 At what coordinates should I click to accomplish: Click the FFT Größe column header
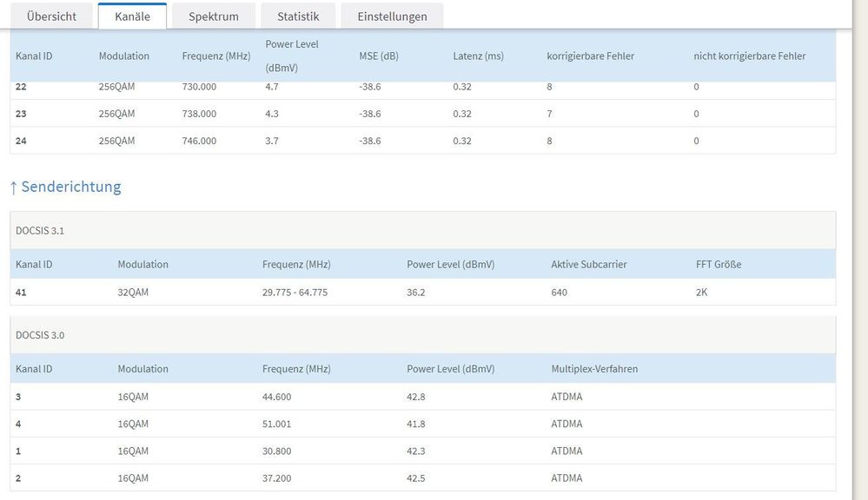pyautogui.click(x=719, y=265)
